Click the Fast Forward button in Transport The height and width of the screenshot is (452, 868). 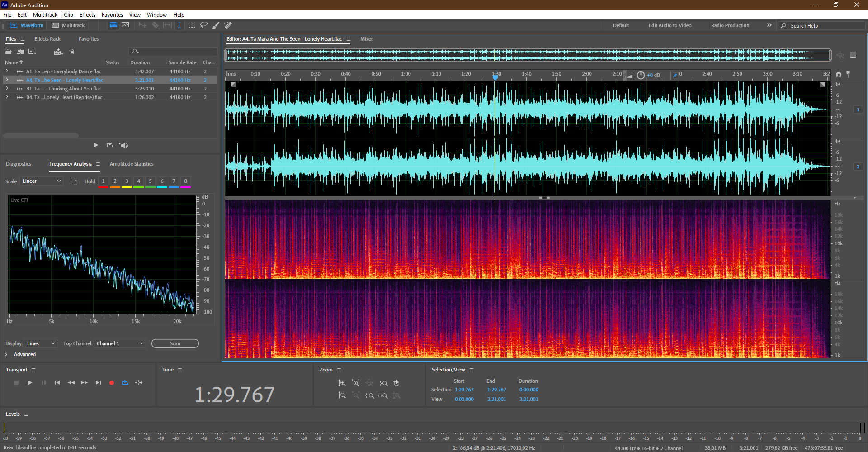(84, 383)
